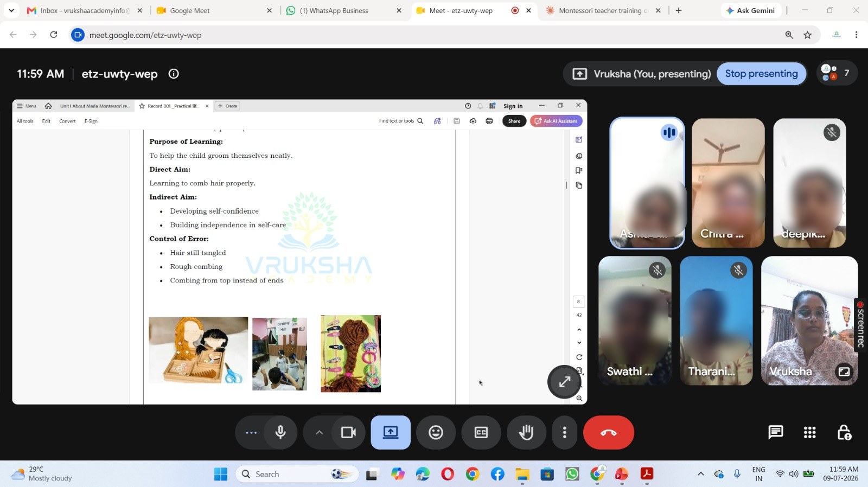Show hidden system tray icons chevron
Screen dimensions: 868x487
[701, 474]
